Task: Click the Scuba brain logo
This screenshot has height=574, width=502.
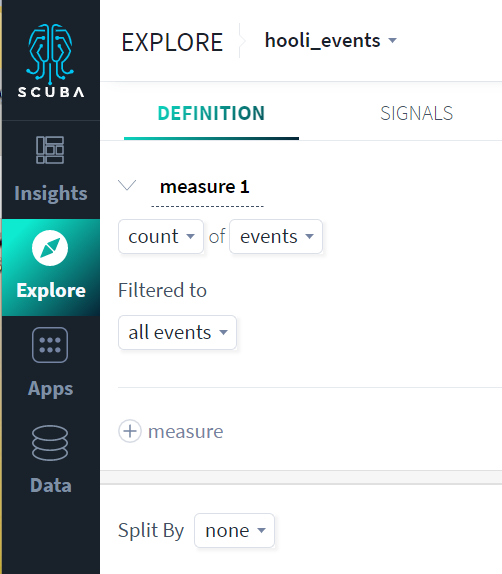Action: point(51,54)
